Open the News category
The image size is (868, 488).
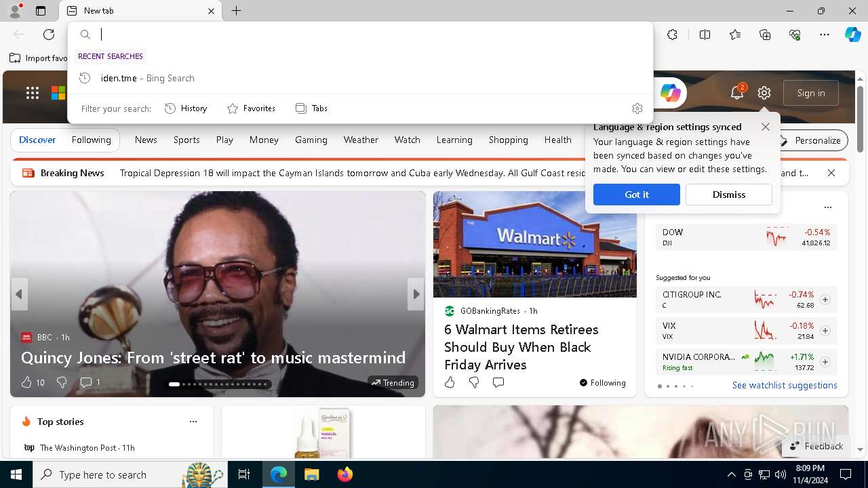pyautogui.click(x=146, y=140)
